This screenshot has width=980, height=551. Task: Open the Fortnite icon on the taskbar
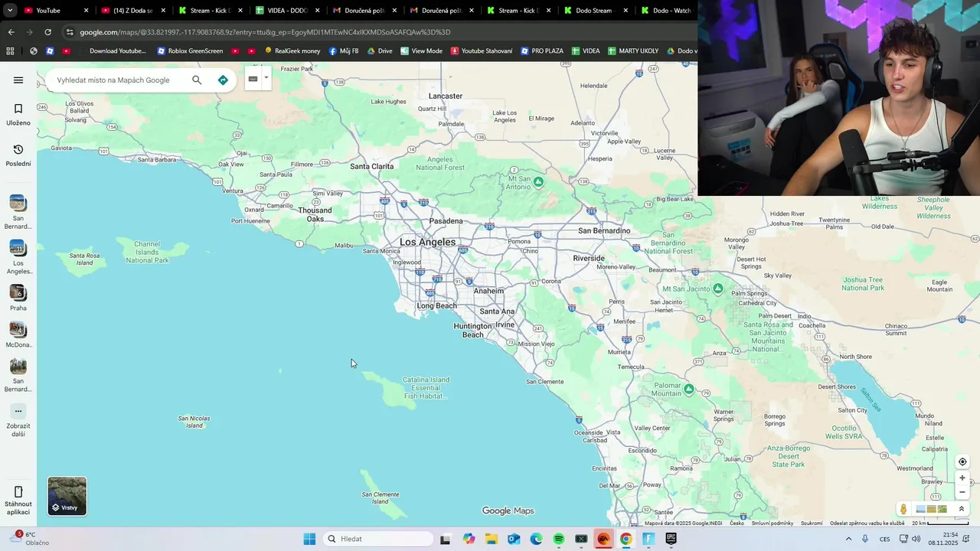(648, 539)
